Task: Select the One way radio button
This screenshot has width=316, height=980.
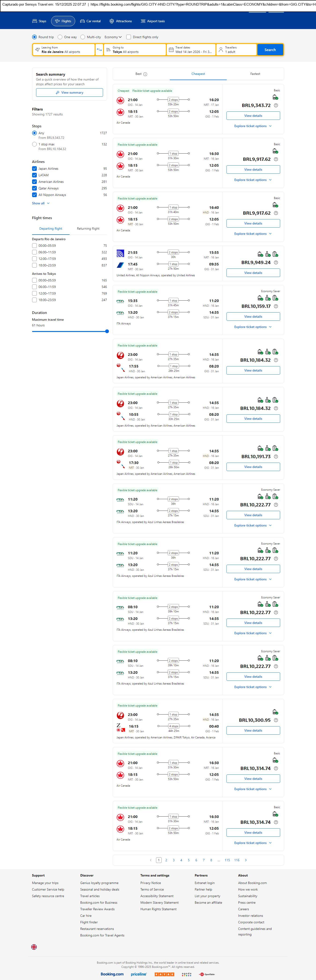Action: click(60, 37)
